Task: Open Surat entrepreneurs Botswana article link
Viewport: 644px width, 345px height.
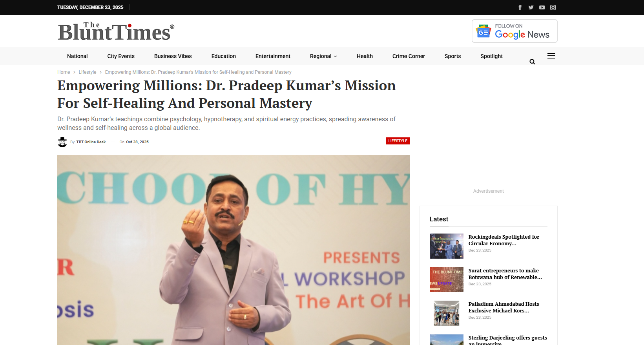Action: [505, 274]
